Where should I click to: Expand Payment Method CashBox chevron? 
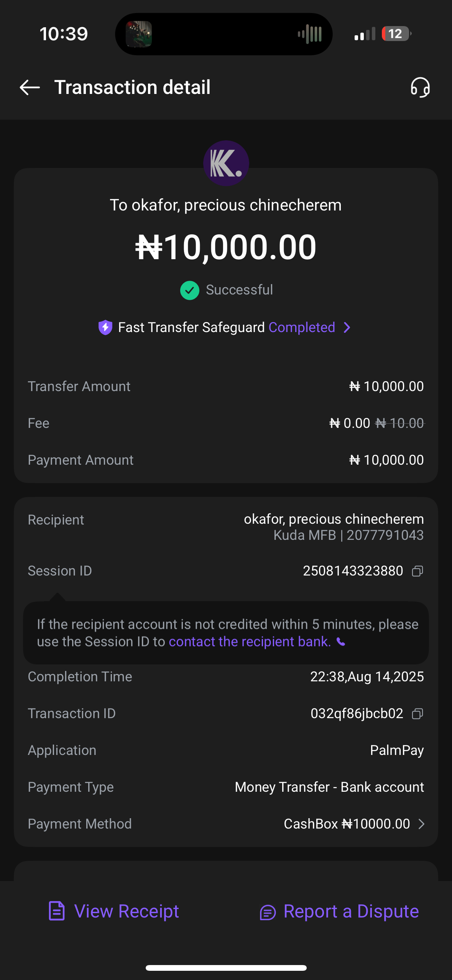coord(421,824)
